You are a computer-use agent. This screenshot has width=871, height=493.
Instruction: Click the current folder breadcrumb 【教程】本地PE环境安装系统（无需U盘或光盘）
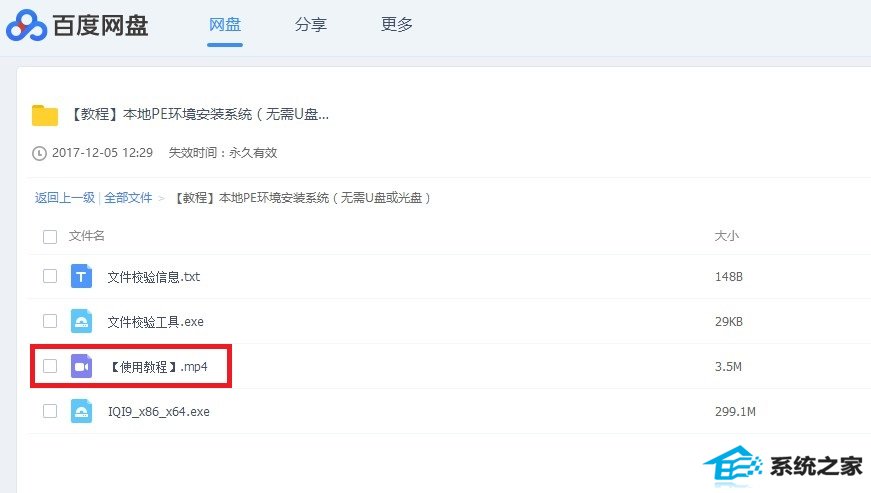302,198
